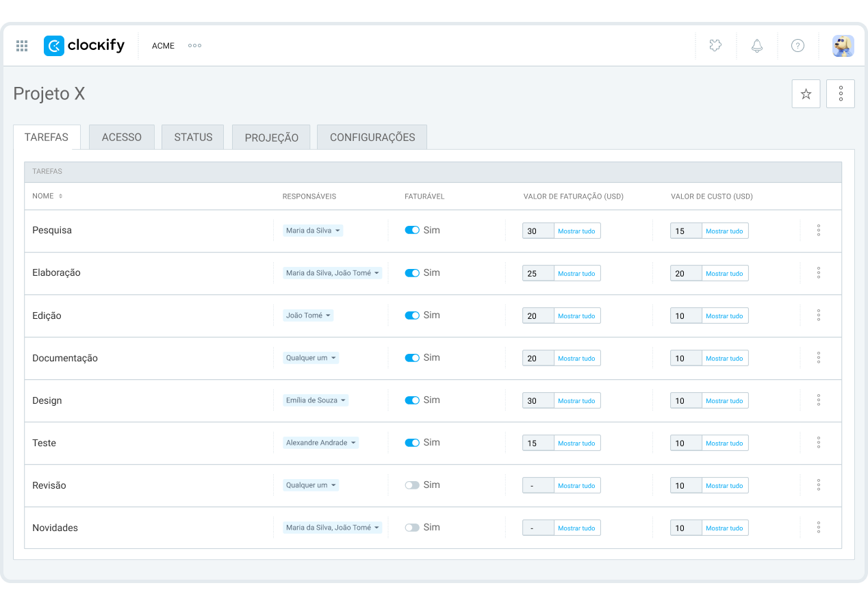Switch to the ACESSO tab
Screen dimensions: 868x605
pyautogui.click(x=122, y=138)
